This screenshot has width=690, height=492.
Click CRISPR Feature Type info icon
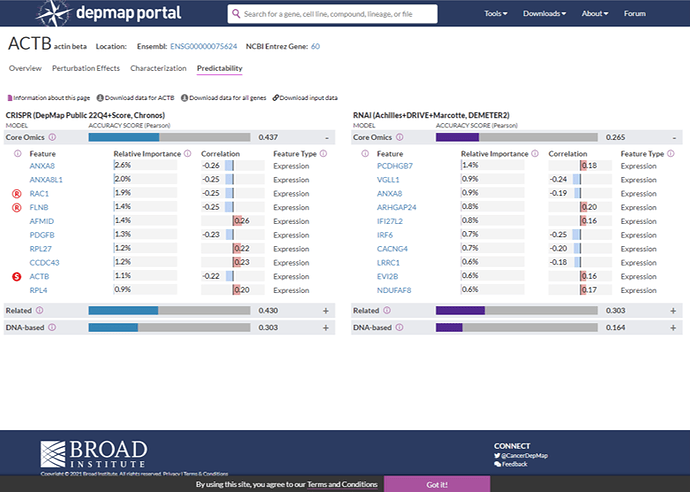click(x=323, y=154)
